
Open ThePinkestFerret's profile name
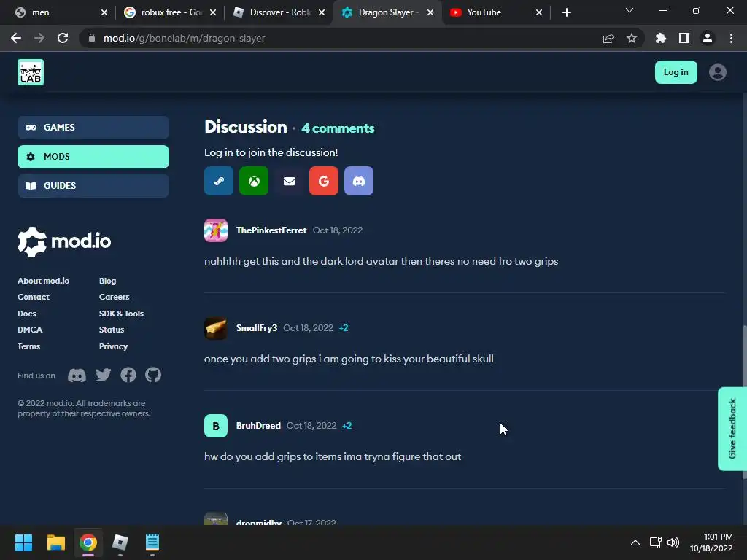click(271, 230)
